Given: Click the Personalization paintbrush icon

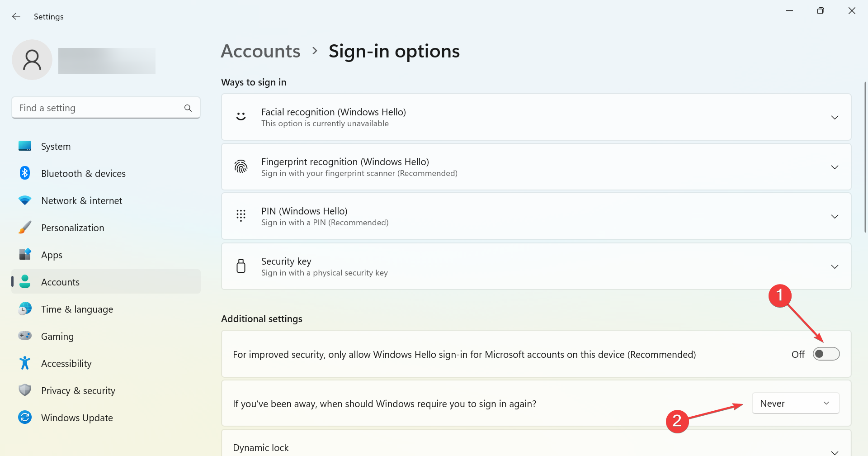Looking at the screenshot, I should (x=25, y=228).
